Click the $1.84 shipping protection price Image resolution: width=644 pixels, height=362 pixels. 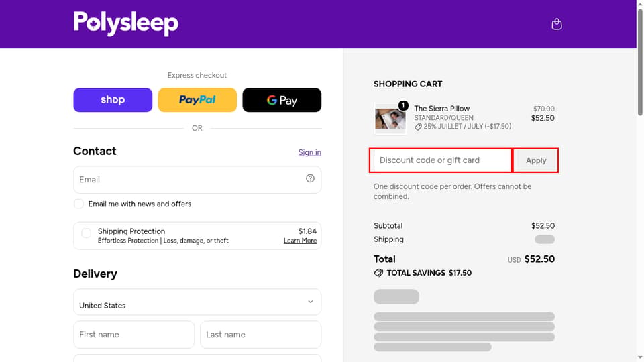[x=307, y=231]
